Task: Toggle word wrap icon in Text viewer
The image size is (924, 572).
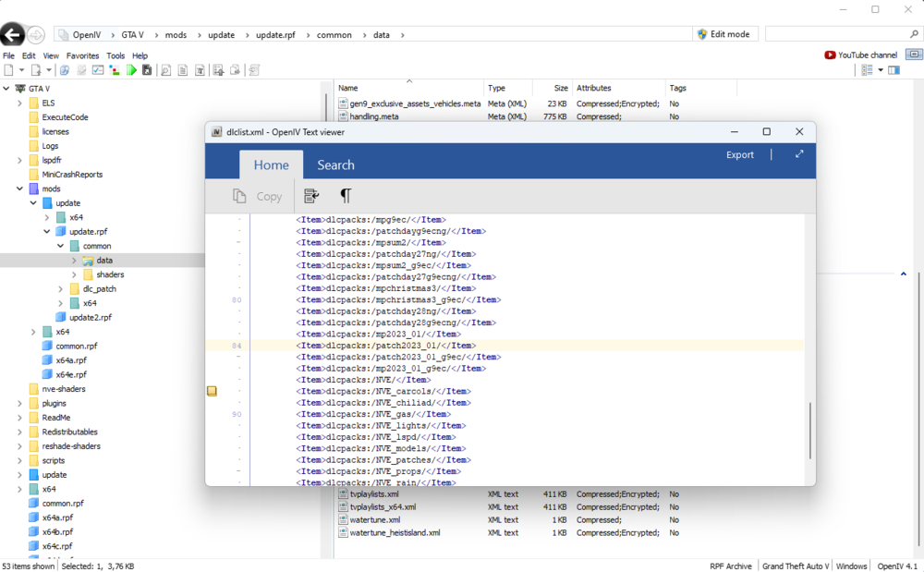Action: click(311, 196)
